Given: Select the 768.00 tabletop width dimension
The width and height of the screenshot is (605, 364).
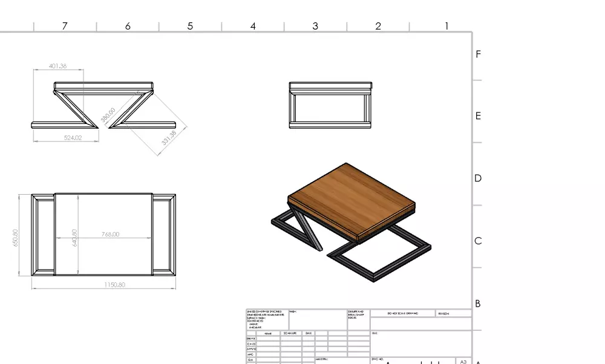Looking at the screenshot, I should [x=110, y=234].
